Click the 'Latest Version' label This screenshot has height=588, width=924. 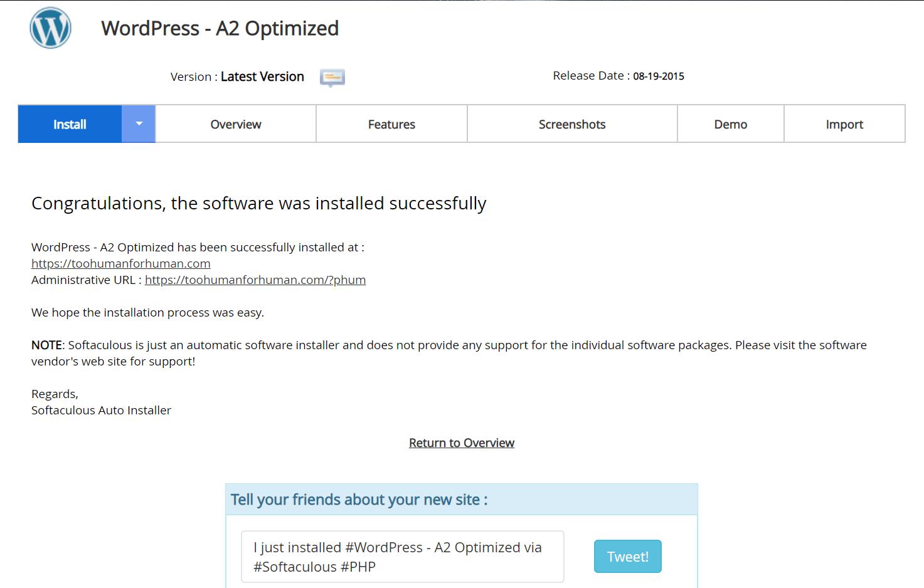pyautogui.click(x=262, y=76)
